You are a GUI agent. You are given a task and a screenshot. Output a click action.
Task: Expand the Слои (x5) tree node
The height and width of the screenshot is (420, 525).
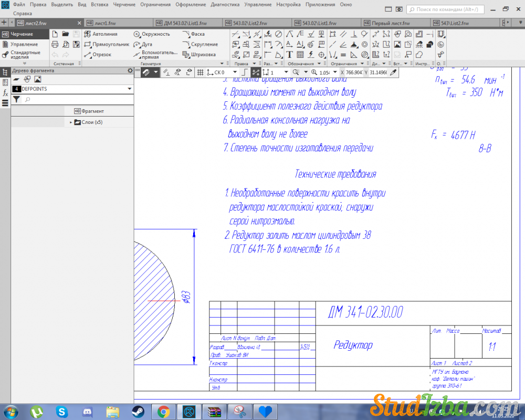pyautogui.click(x=71, y=122)
